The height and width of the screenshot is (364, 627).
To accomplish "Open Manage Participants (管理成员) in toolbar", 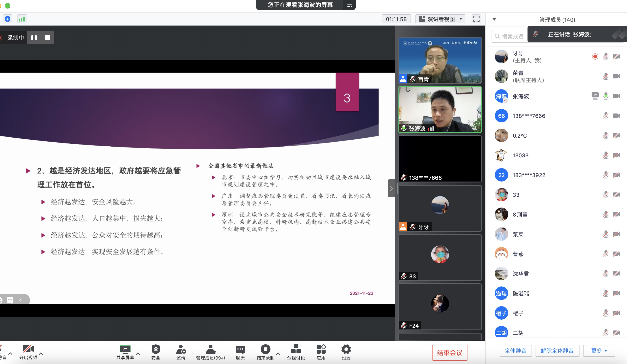I will 210,349.
